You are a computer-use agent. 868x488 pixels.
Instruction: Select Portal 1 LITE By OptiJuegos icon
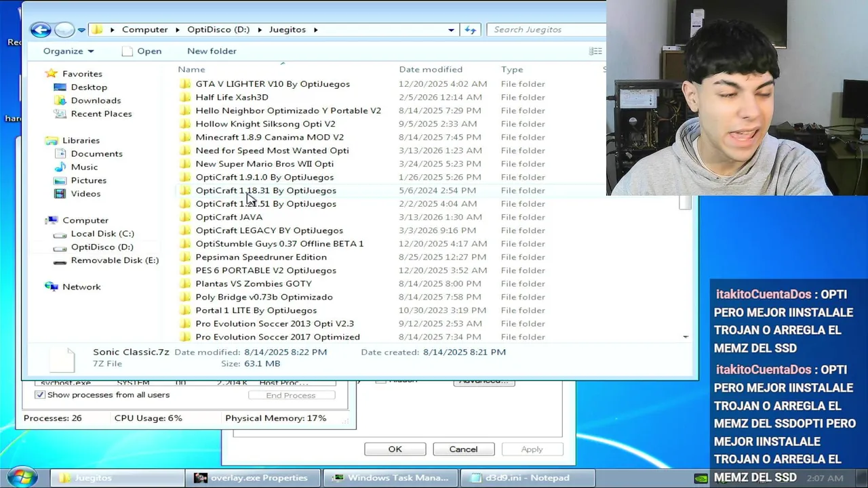[x=185, y=310]
